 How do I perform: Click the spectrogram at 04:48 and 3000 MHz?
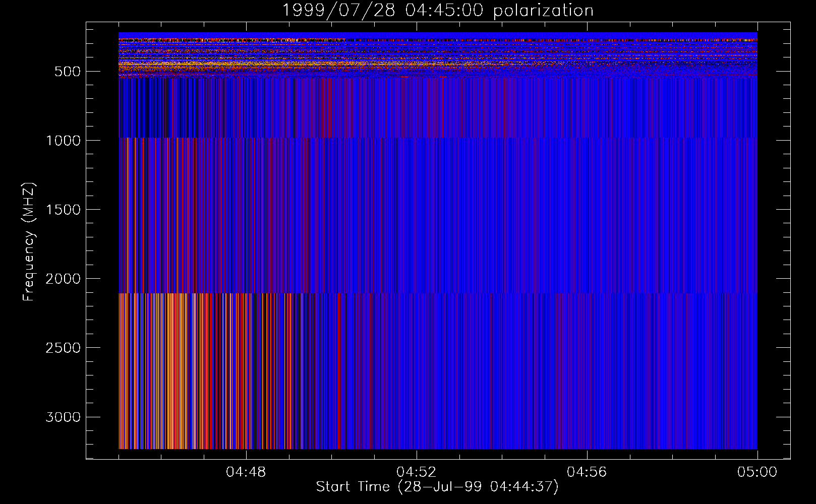tap(246, 417)
